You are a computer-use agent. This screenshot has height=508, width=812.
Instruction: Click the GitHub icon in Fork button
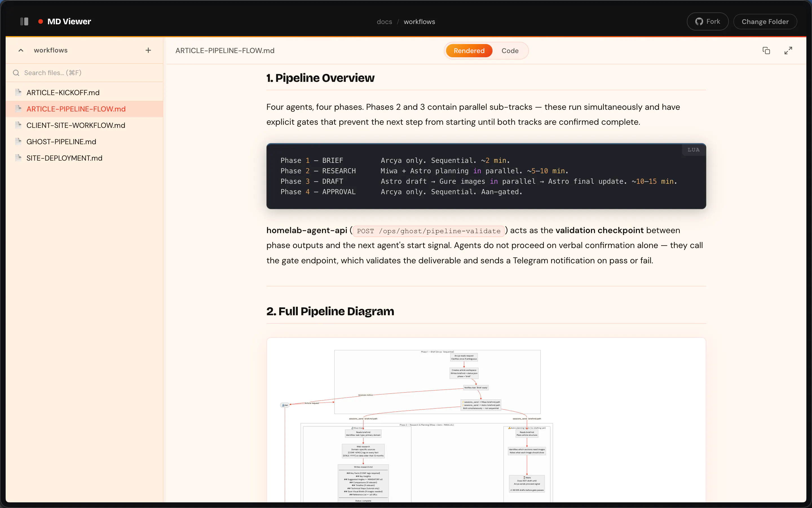[x=699, y=21]
